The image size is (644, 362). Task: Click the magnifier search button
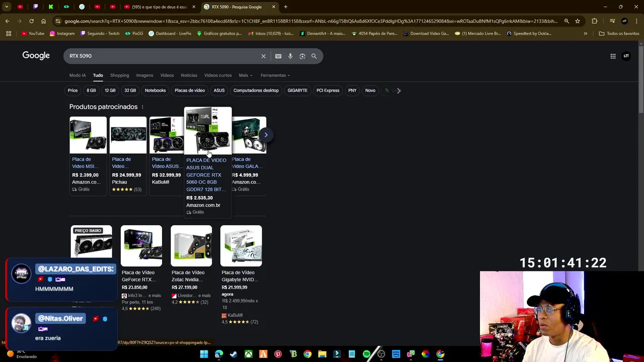[314, 56]
